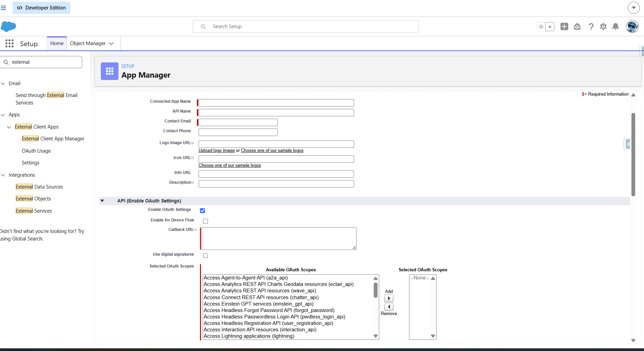Click the Search Setup box
The image size is (644, 351).
(306, 26)
